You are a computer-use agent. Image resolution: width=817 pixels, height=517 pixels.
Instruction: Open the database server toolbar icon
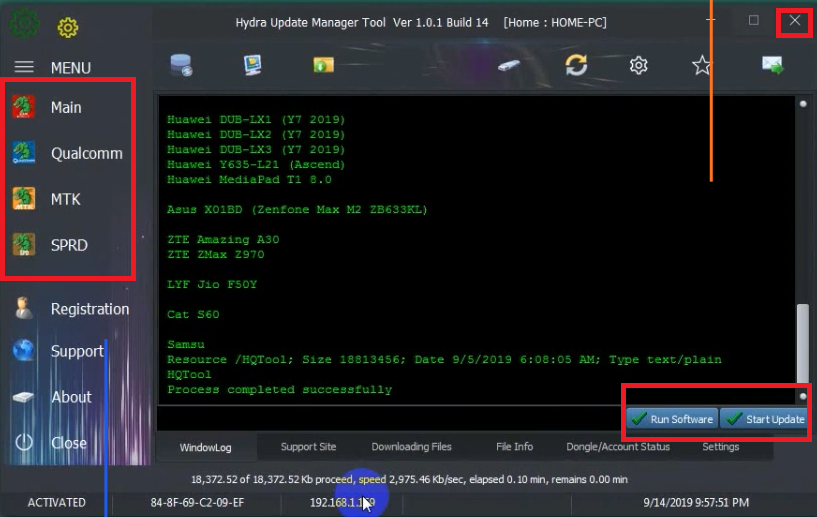pos(181,65)
